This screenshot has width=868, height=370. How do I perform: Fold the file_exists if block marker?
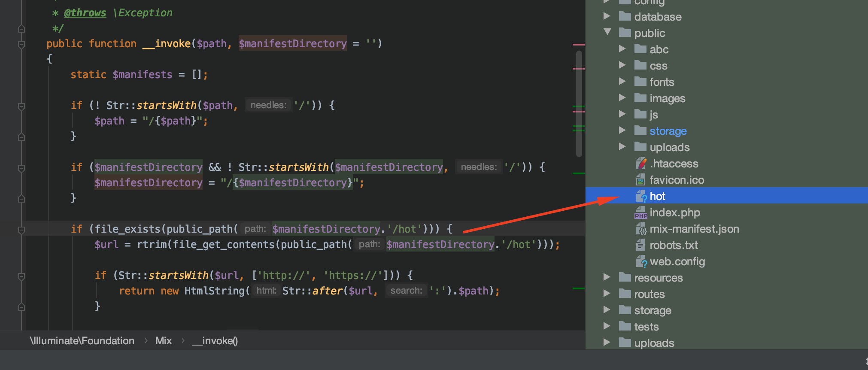pyautogui.click(x=21, y=230)
